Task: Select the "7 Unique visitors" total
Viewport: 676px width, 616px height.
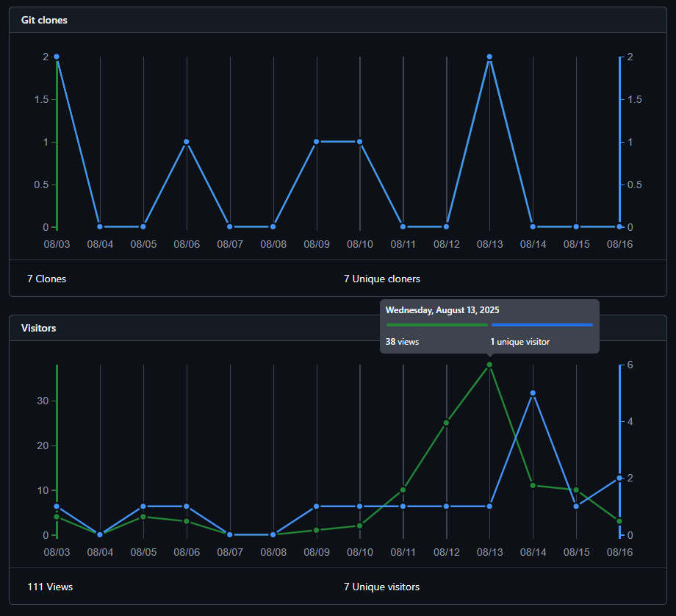Action: click(x=381, y=587)
